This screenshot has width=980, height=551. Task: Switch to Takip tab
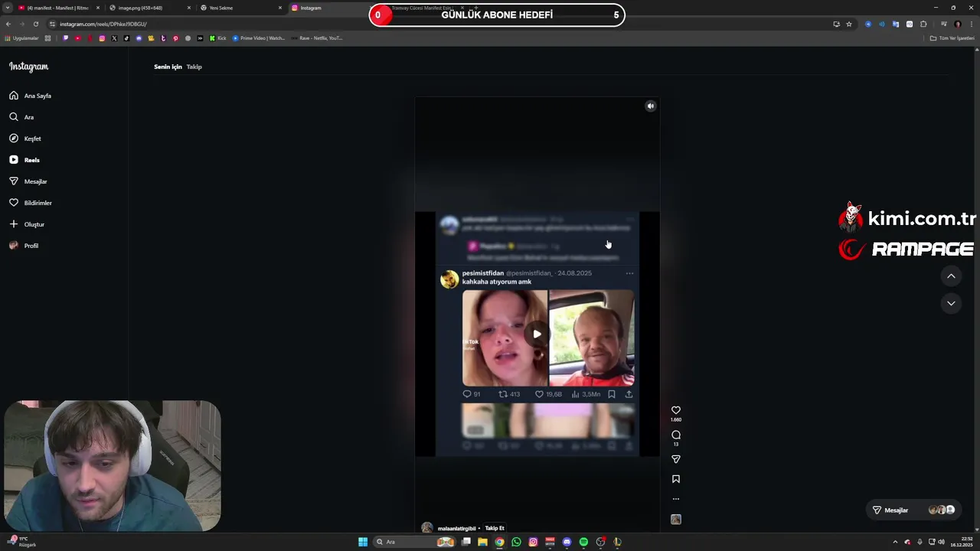pyautogui.click(x=194, y=67)
